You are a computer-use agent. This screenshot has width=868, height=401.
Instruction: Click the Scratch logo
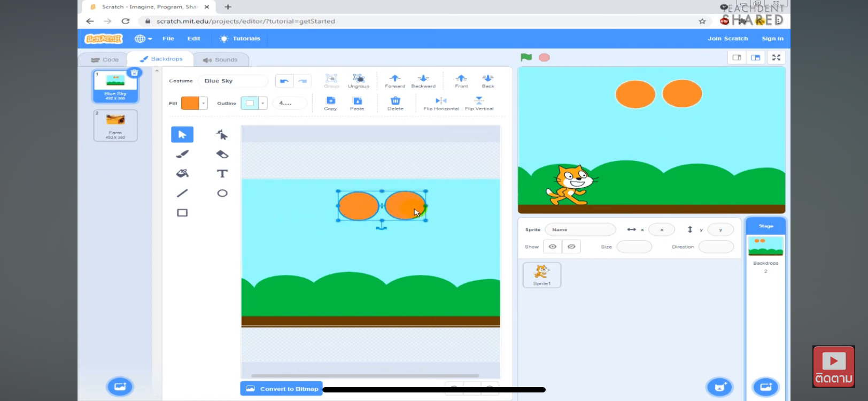[104, 38]
